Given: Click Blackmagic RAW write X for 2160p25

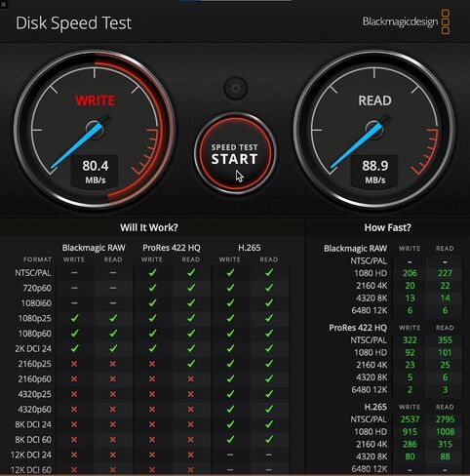Looking at the screenshot, I should pyautogui.click(x=74, y=364).
